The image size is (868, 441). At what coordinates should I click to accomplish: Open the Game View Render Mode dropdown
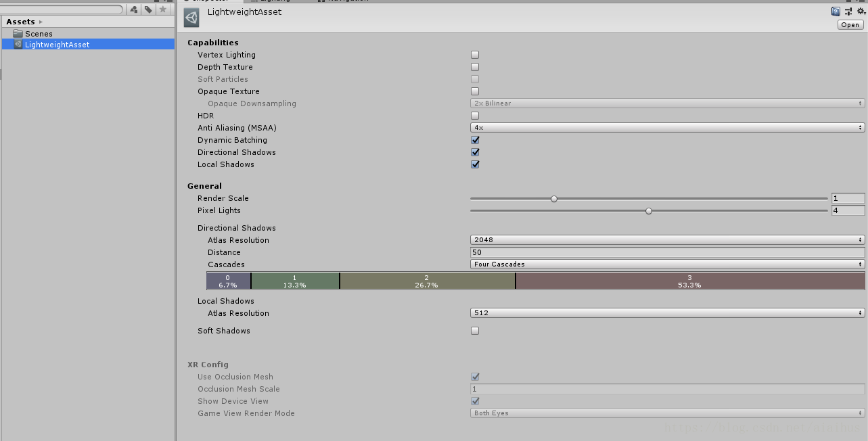[668, 413]
